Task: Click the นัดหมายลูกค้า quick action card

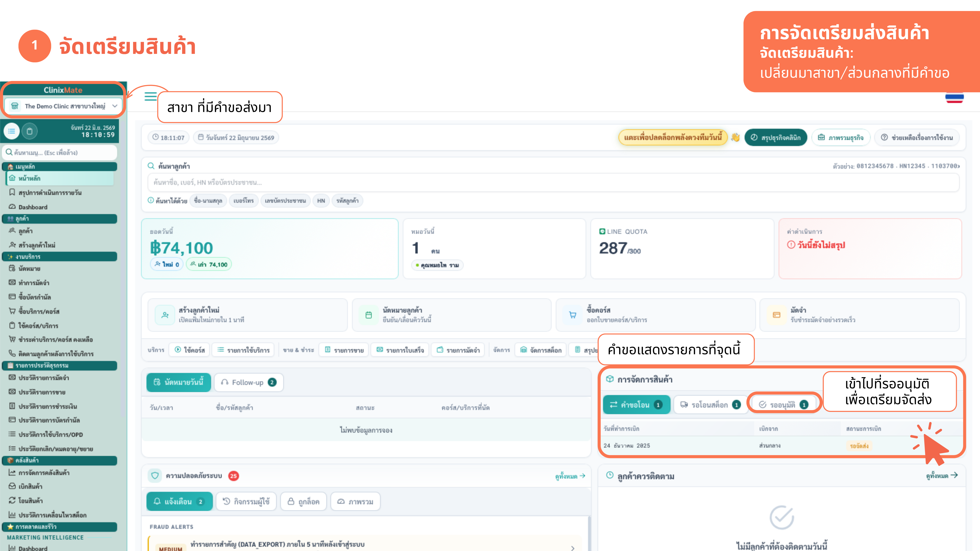Action: point(452,315)
